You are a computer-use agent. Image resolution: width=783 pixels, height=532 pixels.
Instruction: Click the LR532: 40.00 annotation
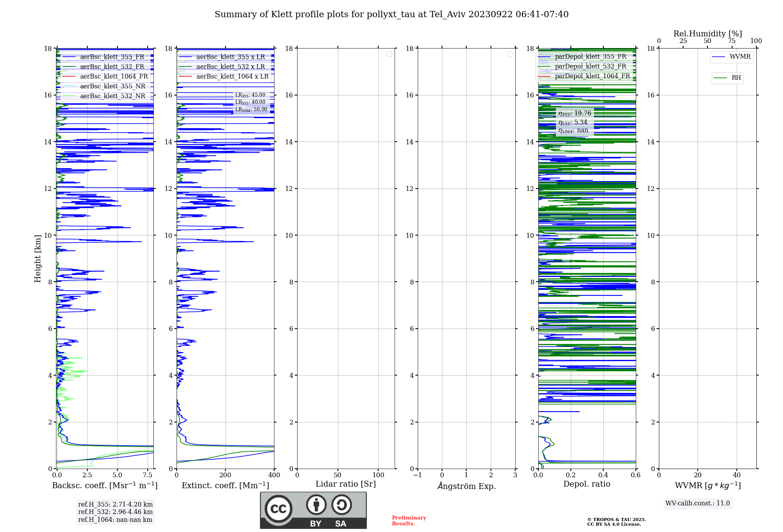point(250,102)
